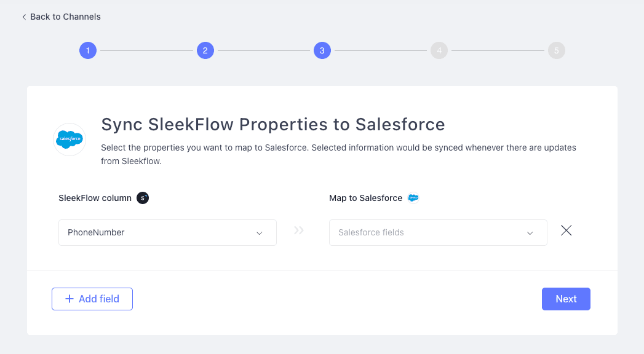Proceed with the Next button
This screenshot has height=354, width=644.
pyautogui.click(x=566, y=299)
